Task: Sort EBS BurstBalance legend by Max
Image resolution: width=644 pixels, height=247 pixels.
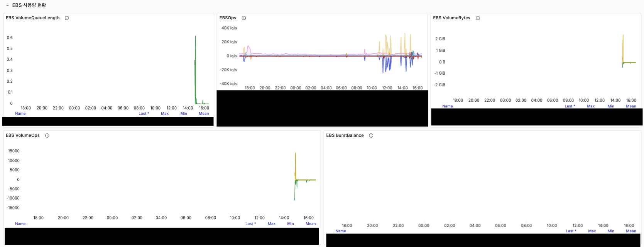Action: 592,231
